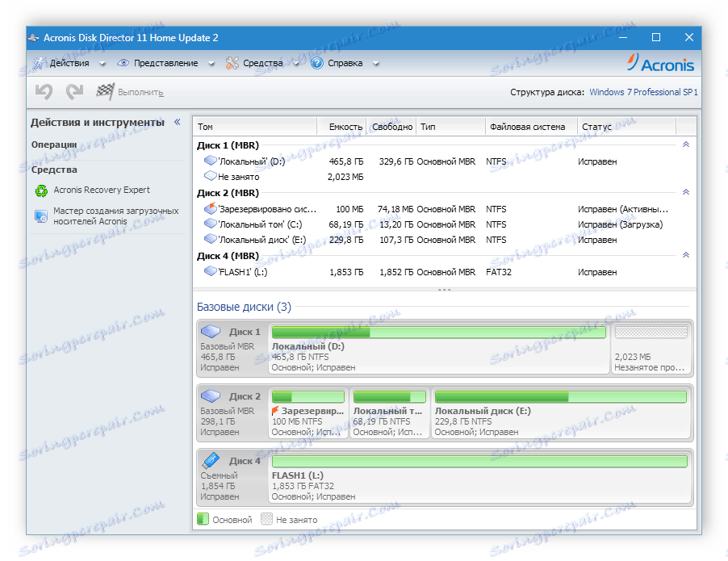Select the 'FLASH1' (L:) row name
Screen dimensions: 728x561
242,272
